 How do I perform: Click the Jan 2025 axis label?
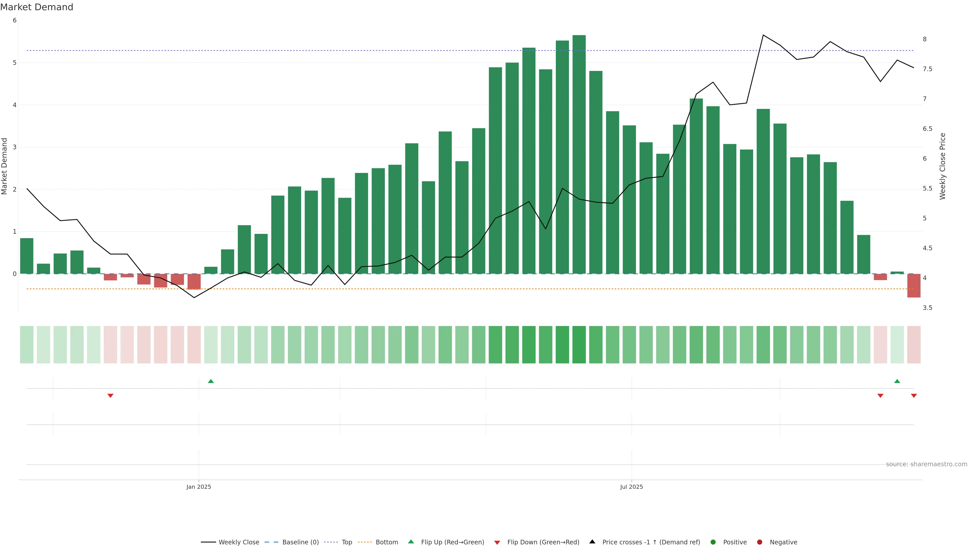click(199, 487)
